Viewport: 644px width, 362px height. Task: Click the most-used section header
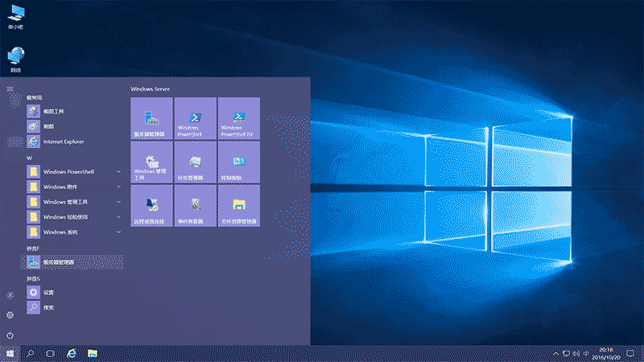(x=35, y=97)
